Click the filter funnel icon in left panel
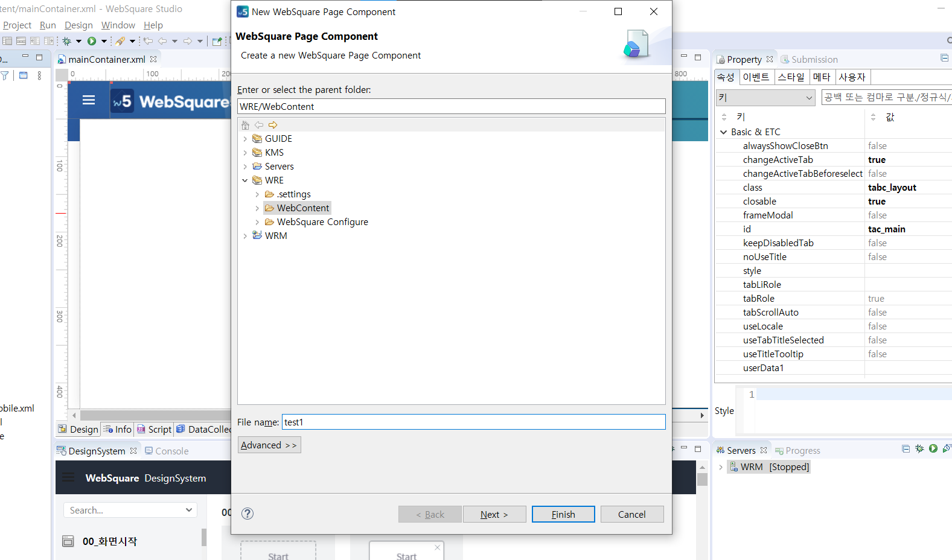The width and height of the screenshot is (952, 560). [x=5, y=75]
